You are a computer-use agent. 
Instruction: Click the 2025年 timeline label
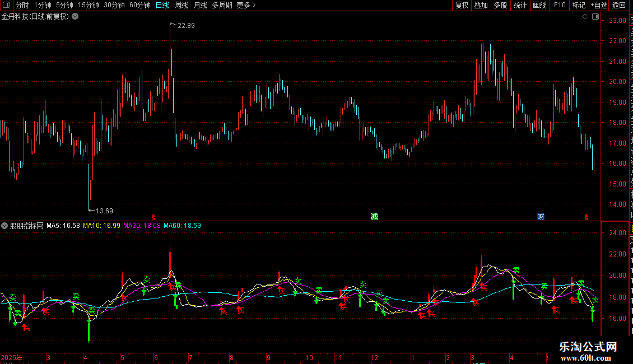click(12, 357)
